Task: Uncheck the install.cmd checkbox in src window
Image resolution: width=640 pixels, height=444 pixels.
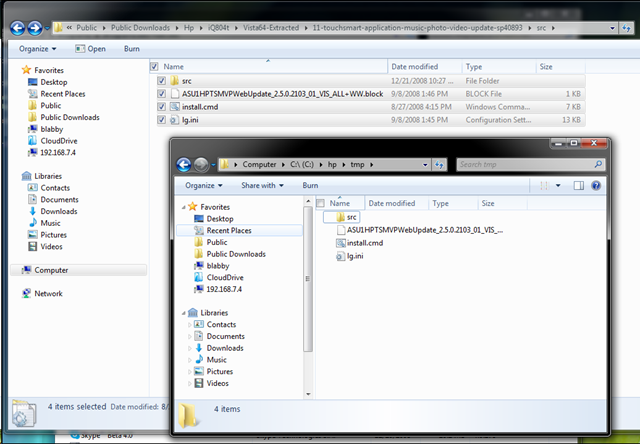Action: pos(162,107)
